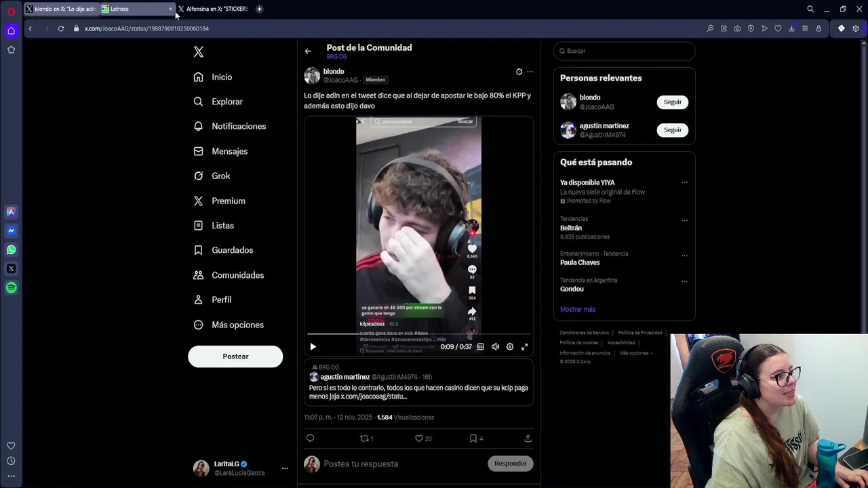Mute the video volume

(495, 346)
